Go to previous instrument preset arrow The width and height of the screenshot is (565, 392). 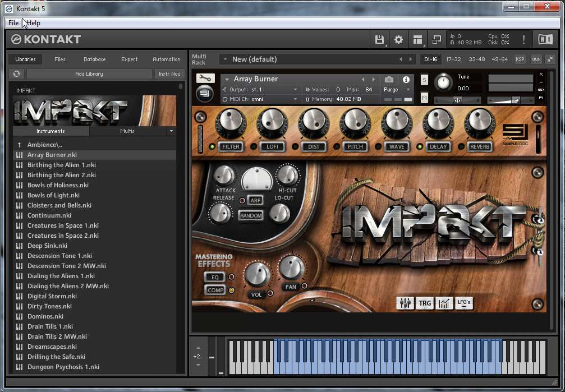tap(363, 79)
